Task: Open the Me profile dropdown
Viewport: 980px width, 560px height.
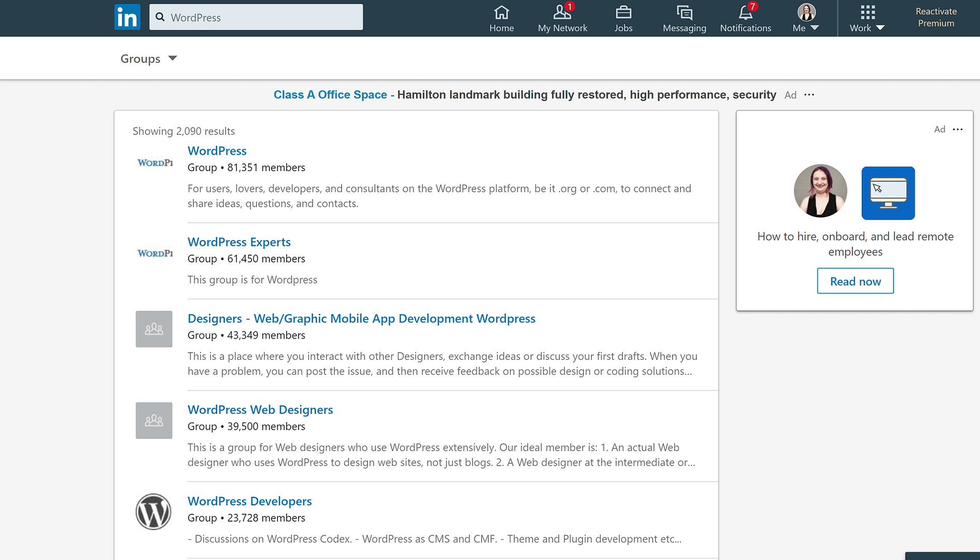Action: [806, 19]
